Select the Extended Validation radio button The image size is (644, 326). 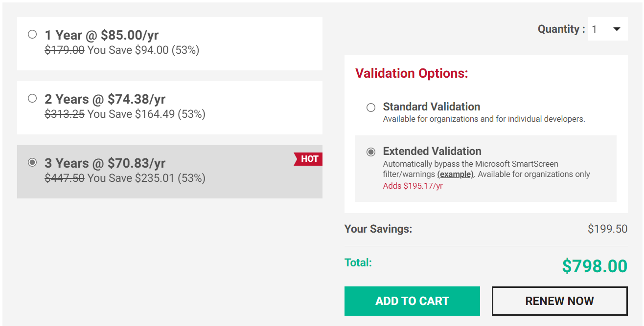point(371,152)
